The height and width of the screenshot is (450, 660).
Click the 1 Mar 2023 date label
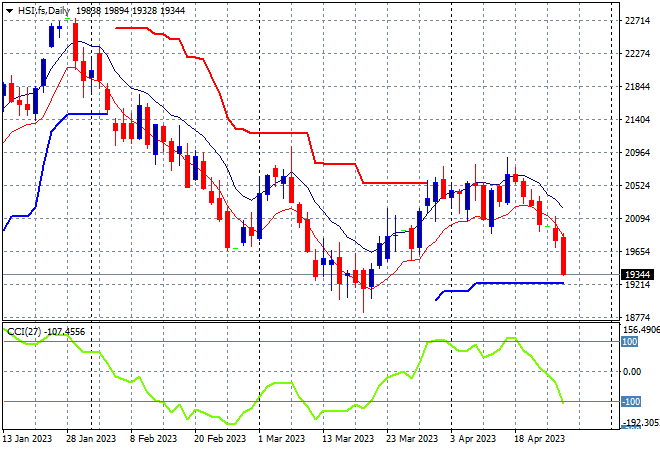coord(282,439)
